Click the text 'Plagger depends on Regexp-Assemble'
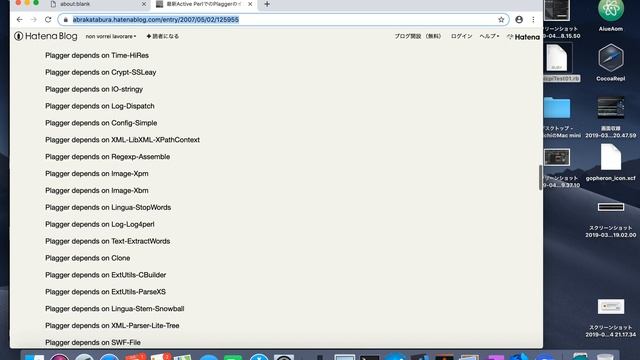The height and width of the screenshot is (360, 640). coord(107,157)
